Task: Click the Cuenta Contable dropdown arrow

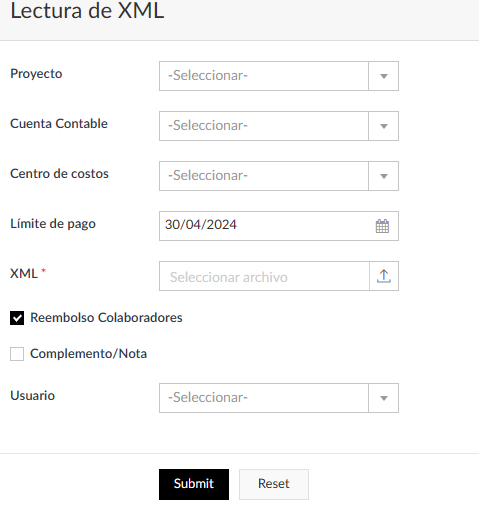Action: click(x=384, y=126)
